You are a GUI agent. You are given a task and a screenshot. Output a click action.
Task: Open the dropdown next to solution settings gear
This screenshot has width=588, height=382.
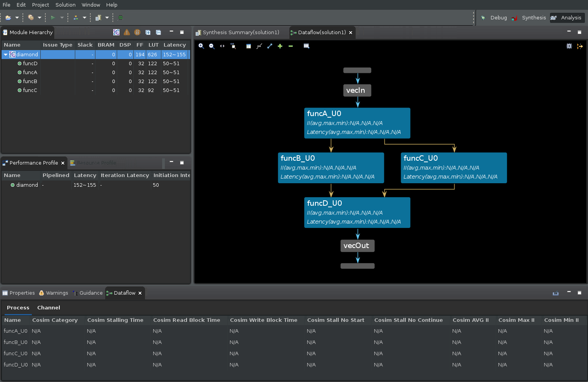click(39, 17)
